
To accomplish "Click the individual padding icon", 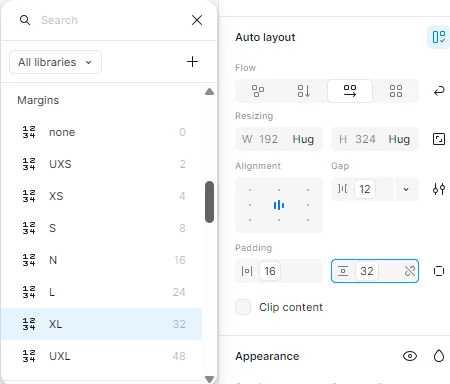I will [439, 271].
